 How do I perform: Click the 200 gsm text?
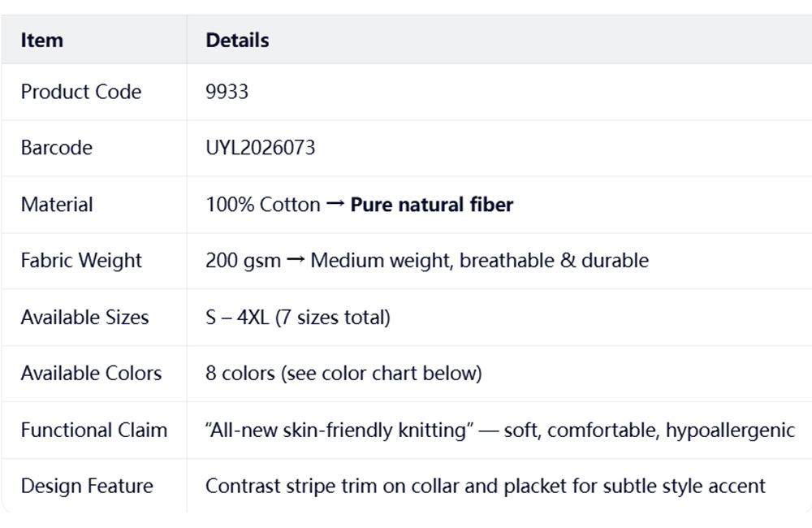point(243,261)
